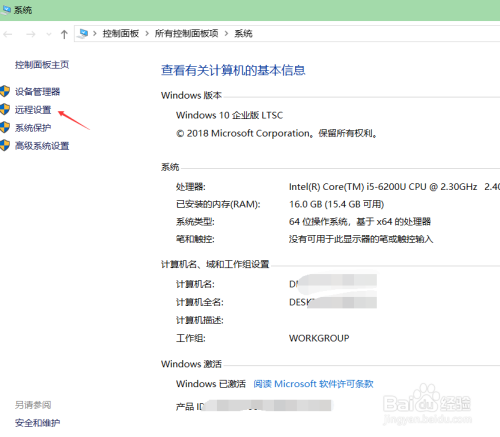Expand chevron after 所有控制面板项
The height and width of the screenshot is (437, 500).
click(x=226, y=33)
